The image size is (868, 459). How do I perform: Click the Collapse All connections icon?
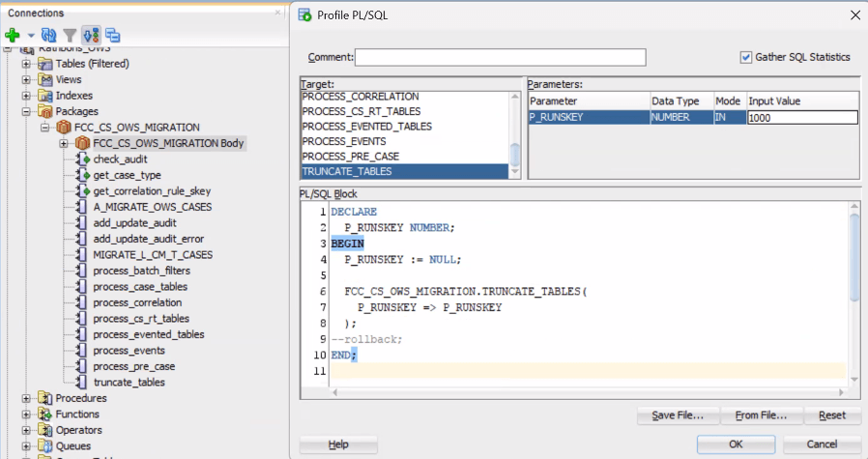coord(112,36)
